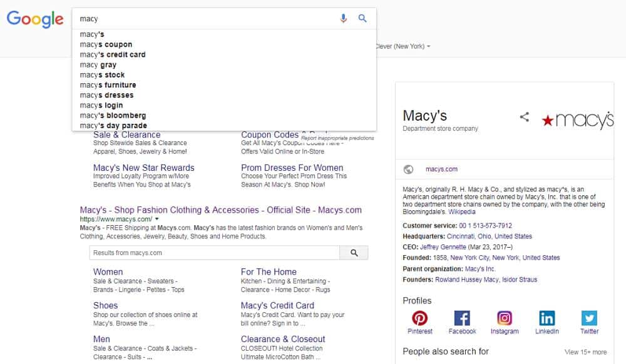Open the Men sitelink
The height and width of the screenshot is (364, 626).
coord(101,339)
